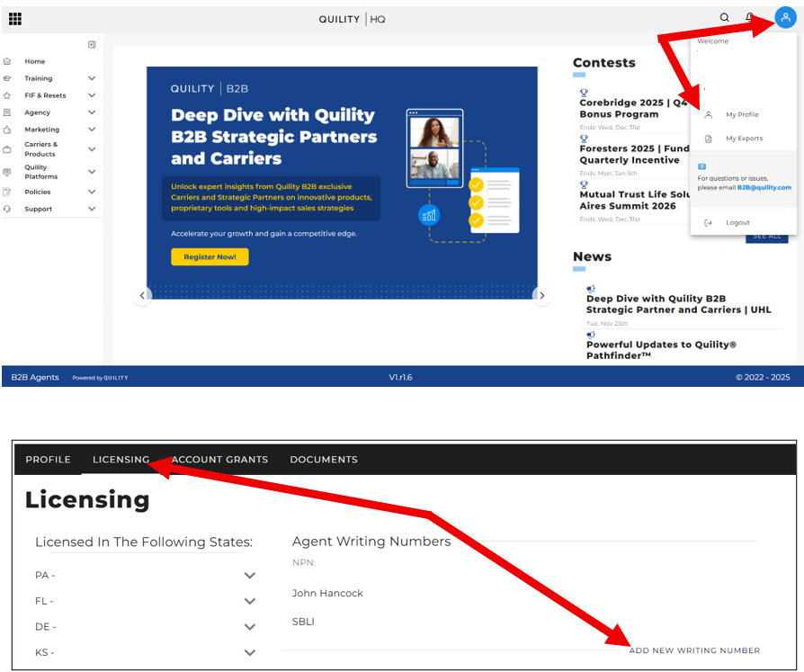Open the app grid launcher icon

(x=15, y=19)
